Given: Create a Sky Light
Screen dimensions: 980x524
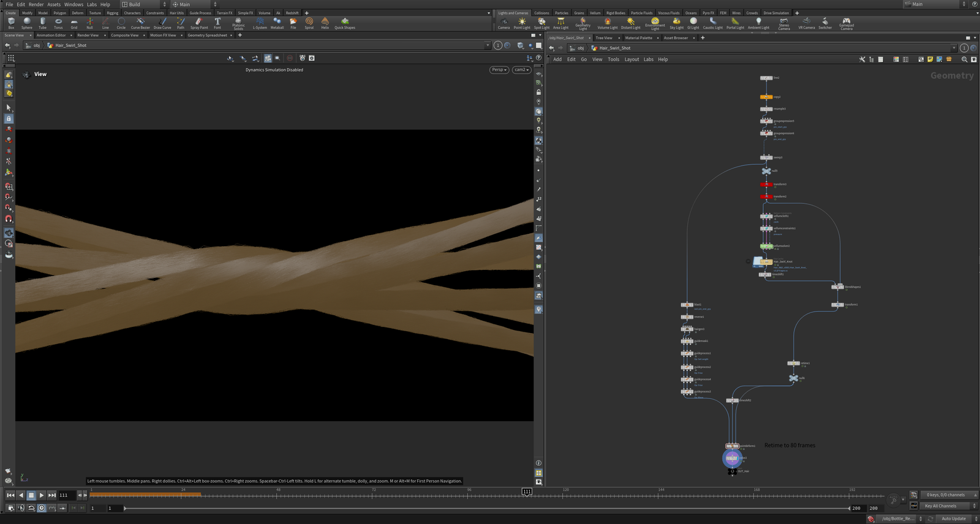Looking at the screenshot, I should coord(676,23).
